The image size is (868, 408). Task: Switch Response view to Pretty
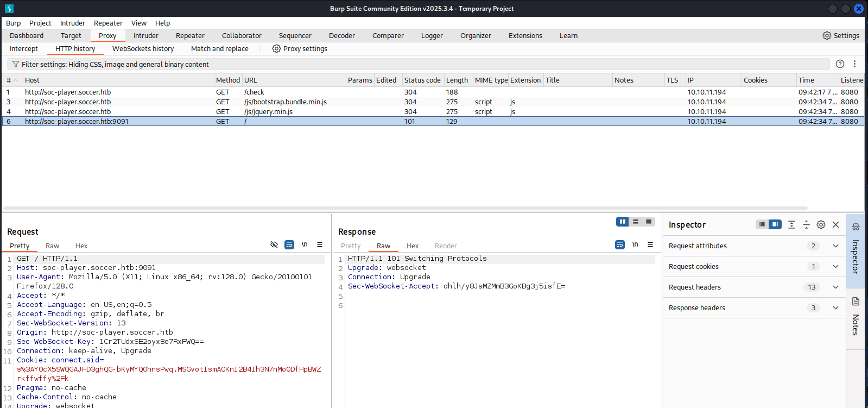351,246
